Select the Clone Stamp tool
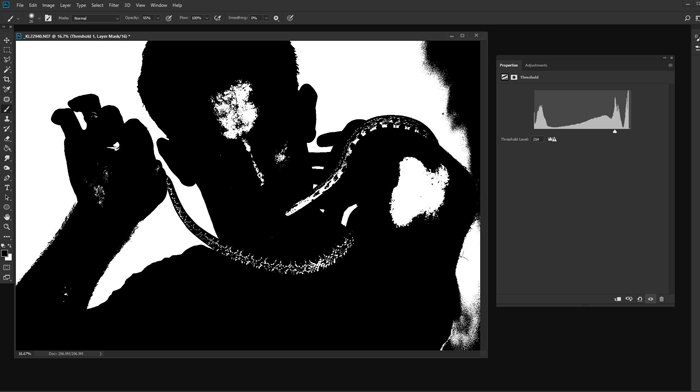The image size is (700, 392). 7,119
